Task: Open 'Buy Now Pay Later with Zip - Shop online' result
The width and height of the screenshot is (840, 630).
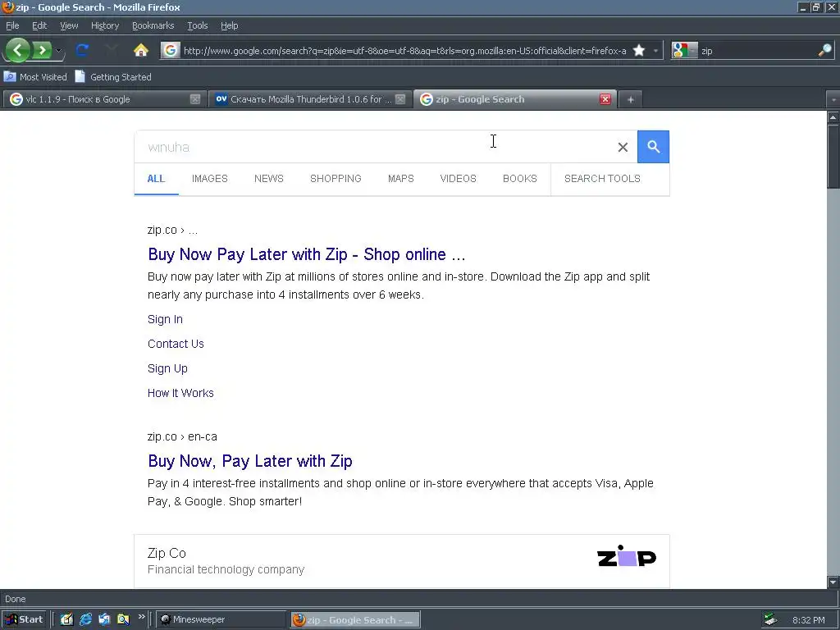Action: [x=307, y=254]
